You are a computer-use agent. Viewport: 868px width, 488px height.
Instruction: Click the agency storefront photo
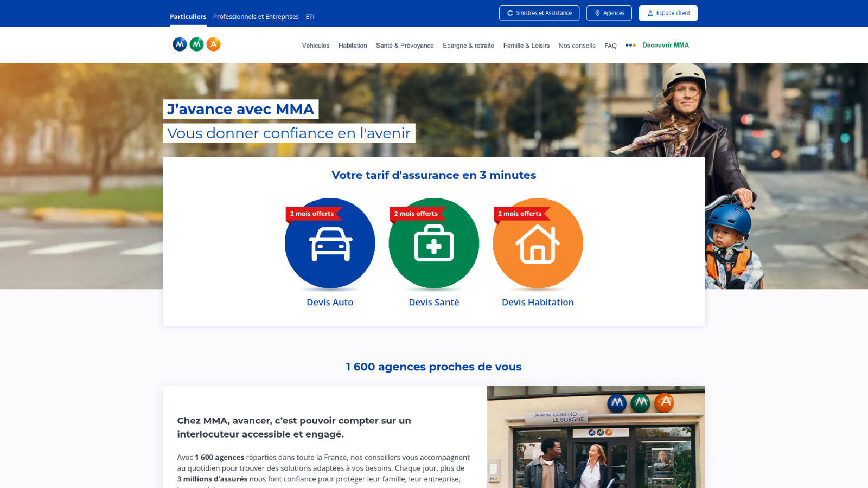click(x=596, y=437)
